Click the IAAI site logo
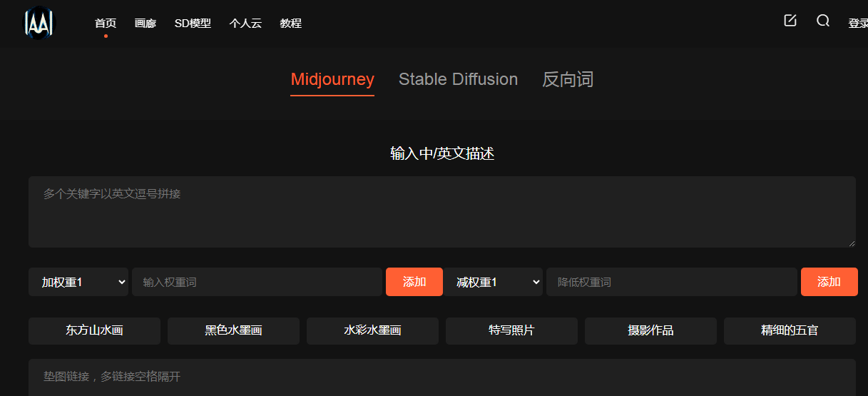Screen dimensions: 868x396 click(x=39, y=24)
